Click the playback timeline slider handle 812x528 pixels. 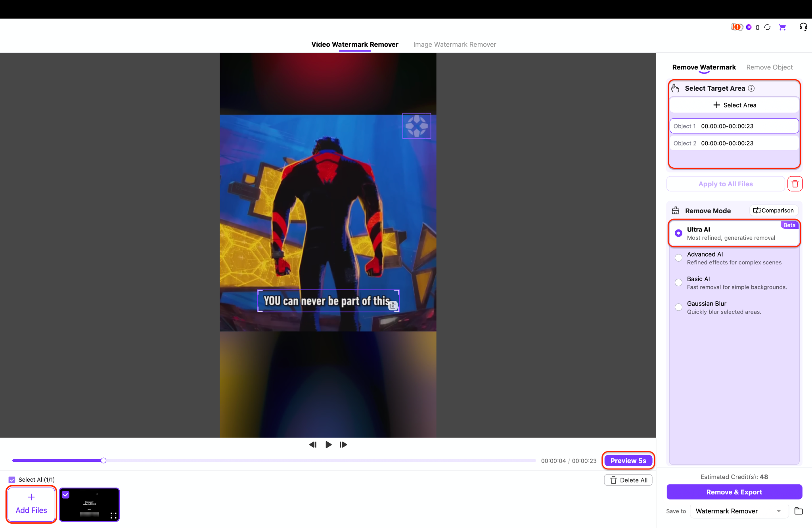[x=103, y=461]
